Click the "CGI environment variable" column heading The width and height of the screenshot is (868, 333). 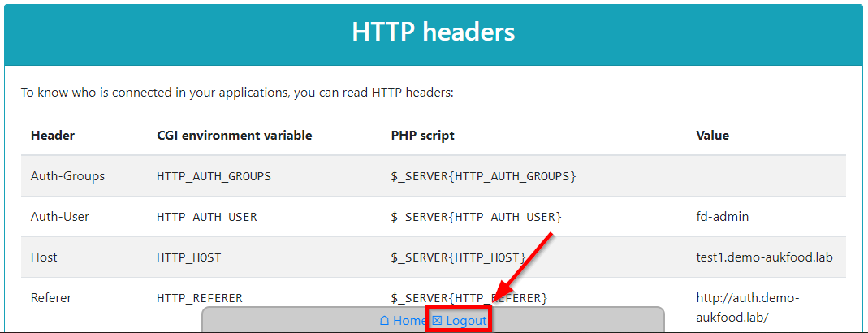(x=234, y=135)
